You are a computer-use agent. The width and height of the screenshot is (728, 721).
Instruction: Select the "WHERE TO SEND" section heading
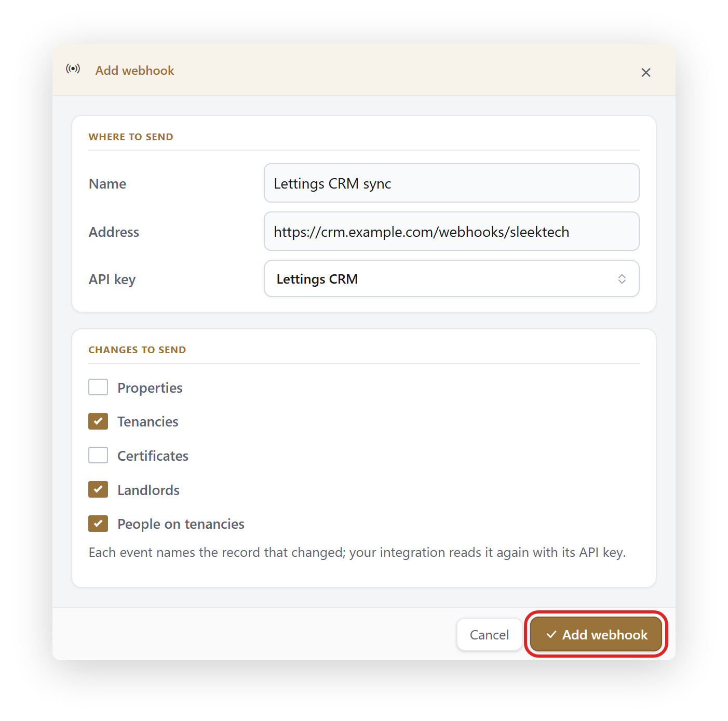(x=131, y=137)
